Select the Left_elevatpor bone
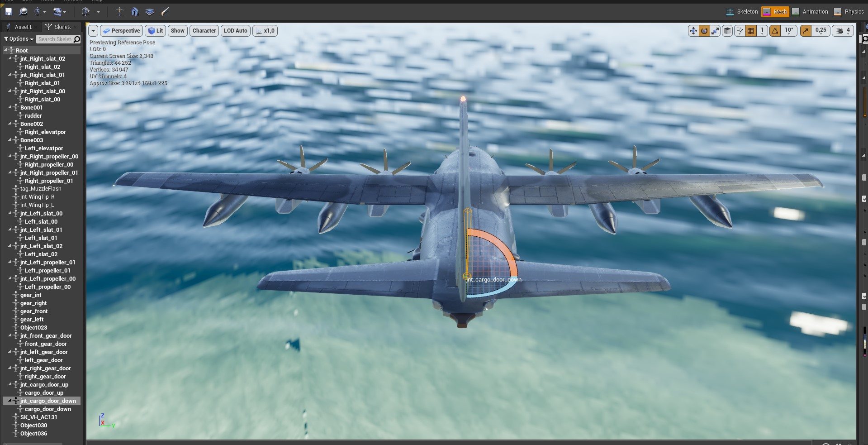Image resolution: width=868 pixels, height=445 pixels. [x=43, y=148]
